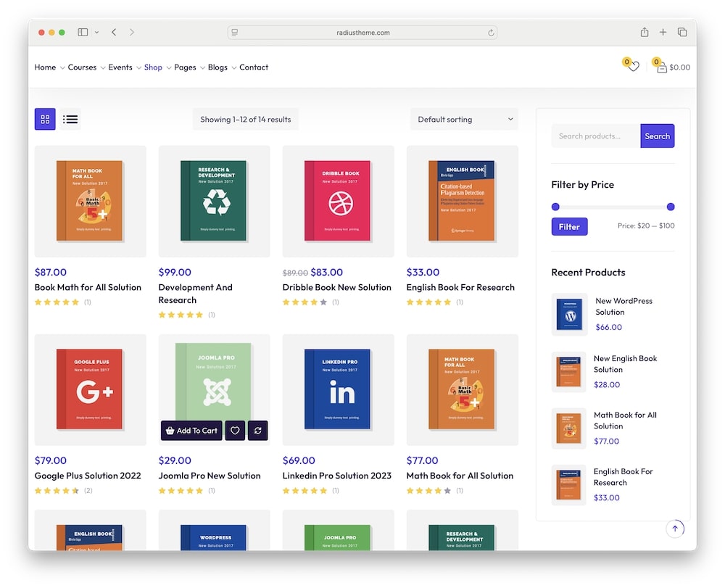Open New WordPress Solution recent thumbnail
The image size is (725, 588).
coord(569,315)
